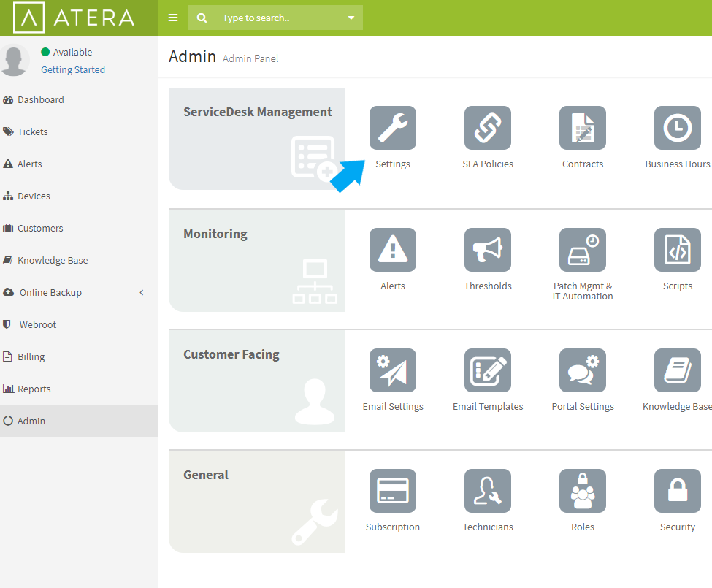Click the Technicians label

click(x=488, y=527)
